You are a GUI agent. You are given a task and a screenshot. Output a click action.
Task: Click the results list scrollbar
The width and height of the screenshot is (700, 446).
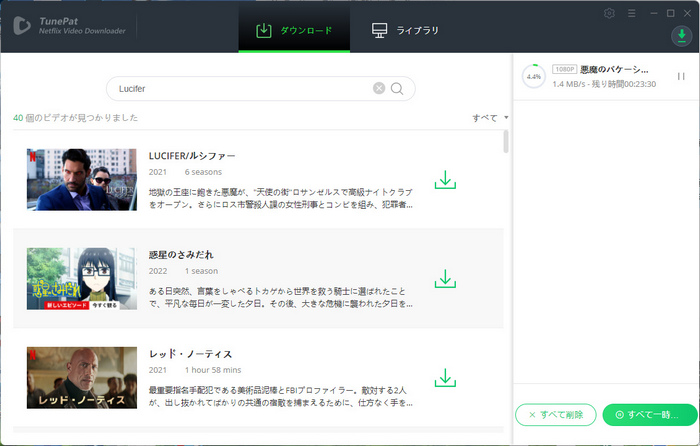click(506, 142)
